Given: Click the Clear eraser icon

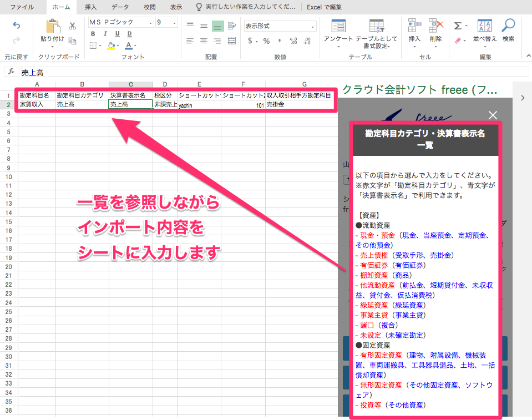Looking at the screenshot, I should (x=458, y=41).
